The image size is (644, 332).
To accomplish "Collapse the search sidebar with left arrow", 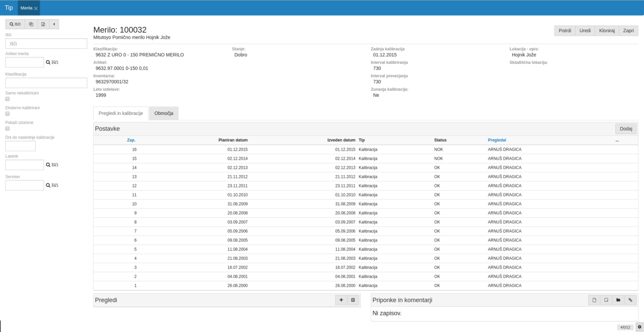I will [54, 24].
